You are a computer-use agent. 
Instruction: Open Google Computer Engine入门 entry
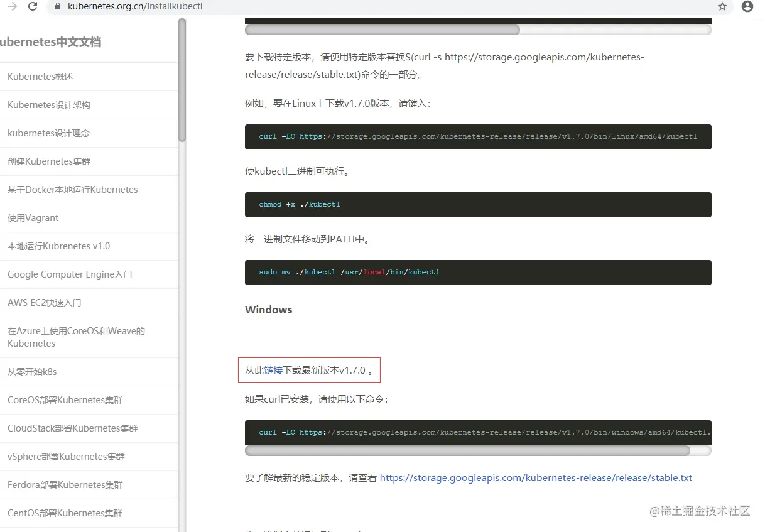click(x=89, y=274)
